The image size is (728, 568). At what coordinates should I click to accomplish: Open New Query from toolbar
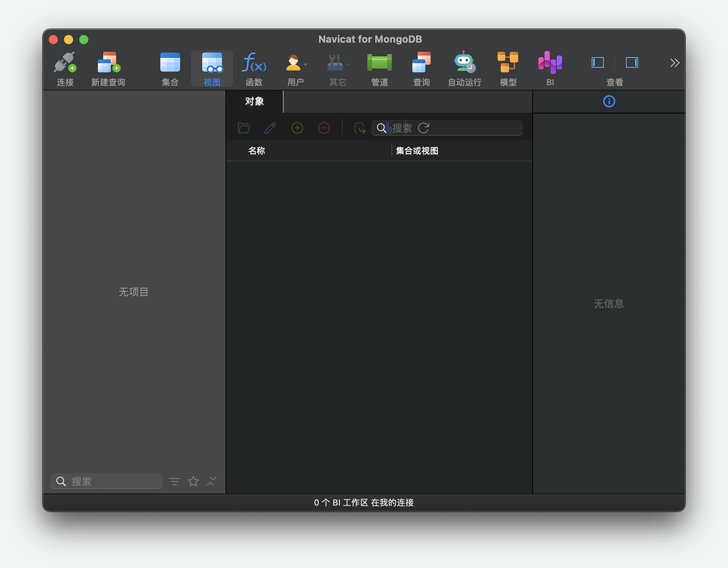pyautogui.click(x=108, y=63)
